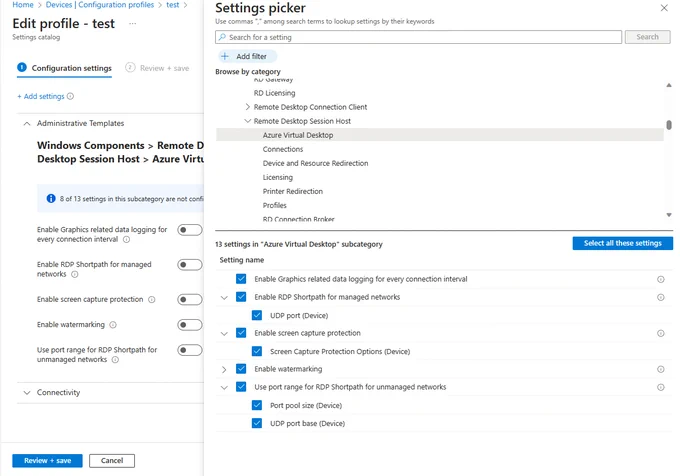Viewport: 680px width, 476px height.
Task: Uncheck Enable RDP Shortpath for managed networks checkbox
Action: tap(241, 297)
